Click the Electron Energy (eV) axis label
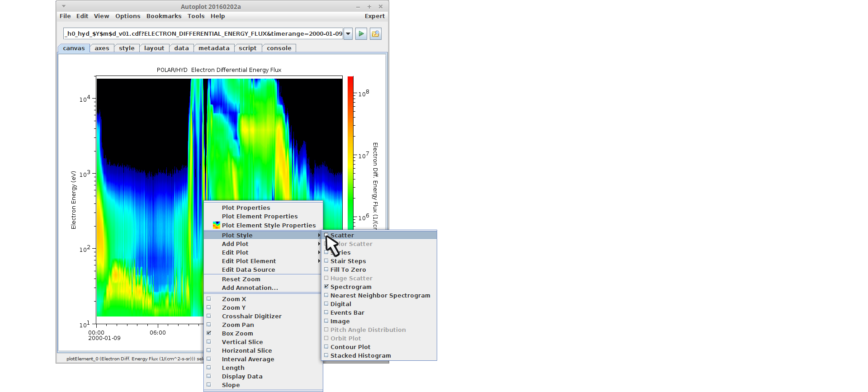The image size is (868, 392). point(73,199)
